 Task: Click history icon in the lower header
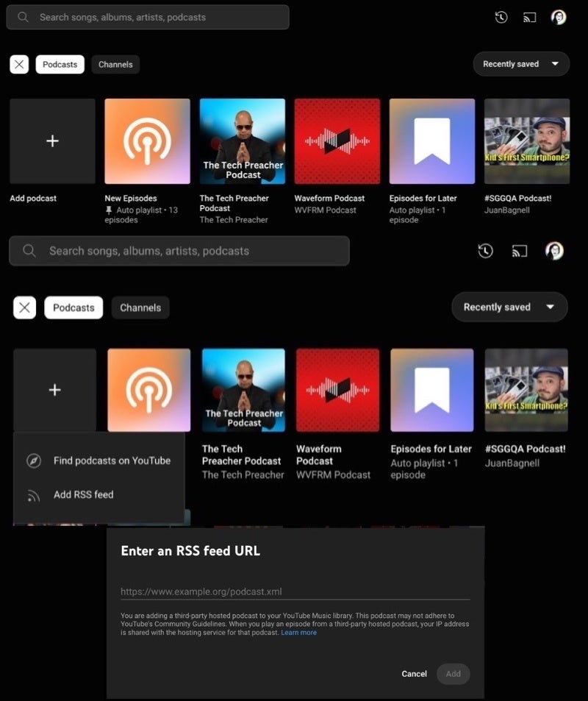point(485,251)
